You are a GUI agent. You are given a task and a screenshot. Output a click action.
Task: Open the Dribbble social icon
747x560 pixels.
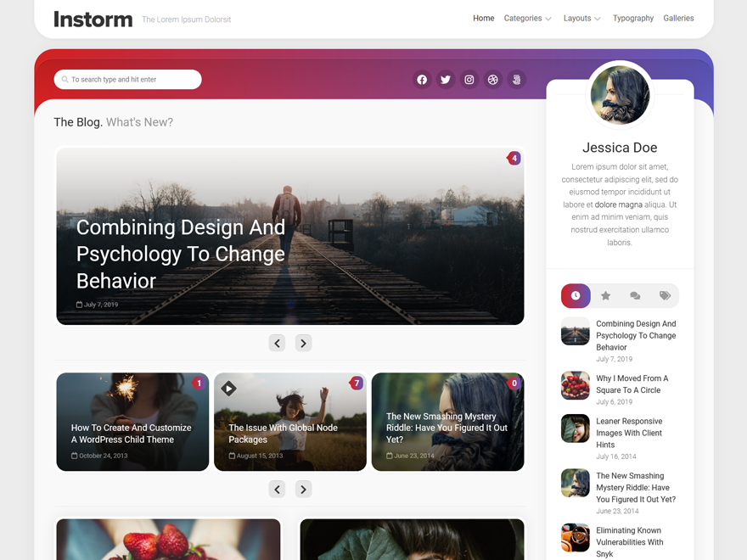[493, 80]
